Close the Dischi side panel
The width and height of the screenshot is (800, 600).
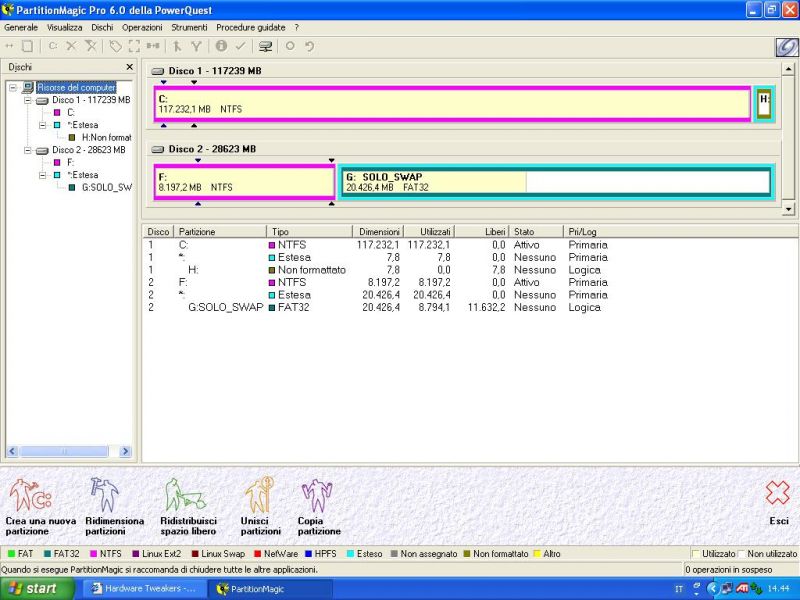pos(130,67)
